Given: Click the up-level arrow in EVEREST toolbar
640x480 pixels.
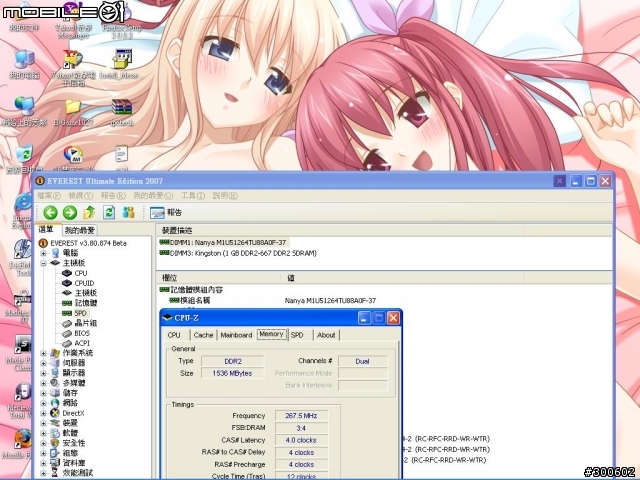Looking at the screenshot, I should [89, 212].
